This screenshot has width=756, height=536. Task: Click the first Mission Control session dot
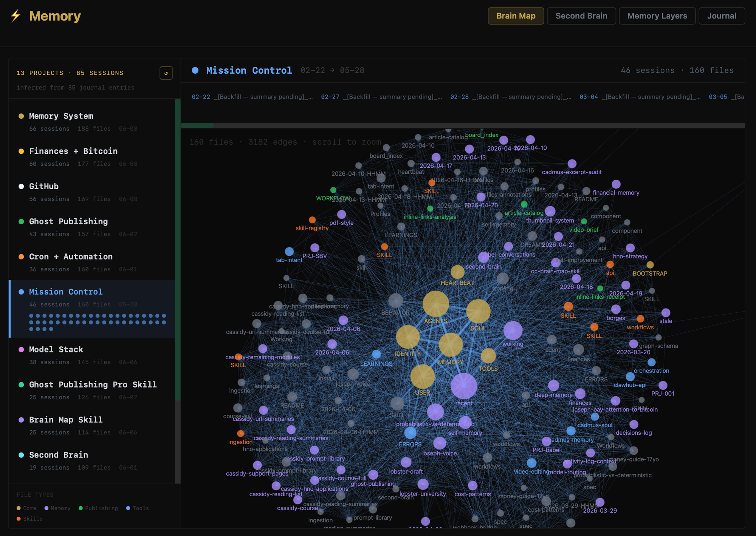(31, 316)
